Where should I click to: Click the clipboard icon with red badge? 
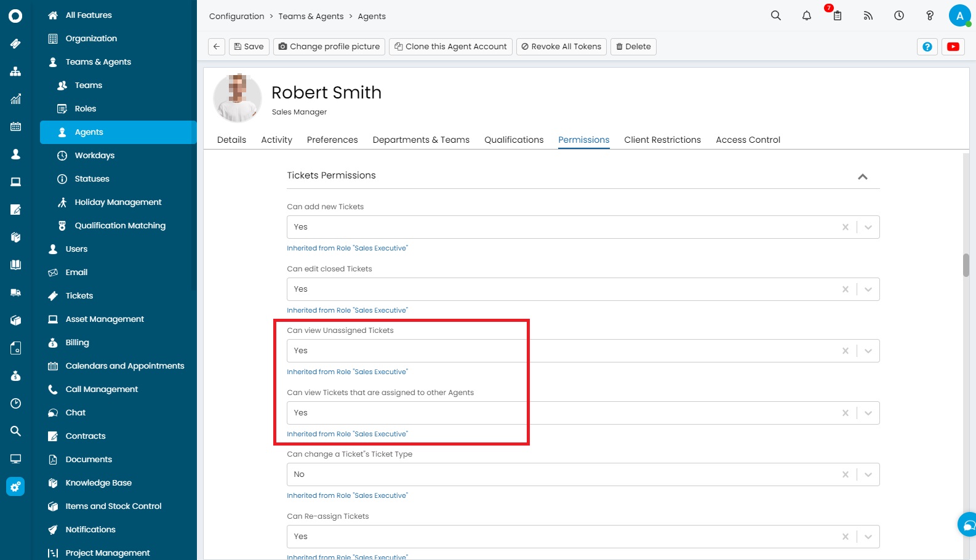pyautogui.click(x=837, y=16)
